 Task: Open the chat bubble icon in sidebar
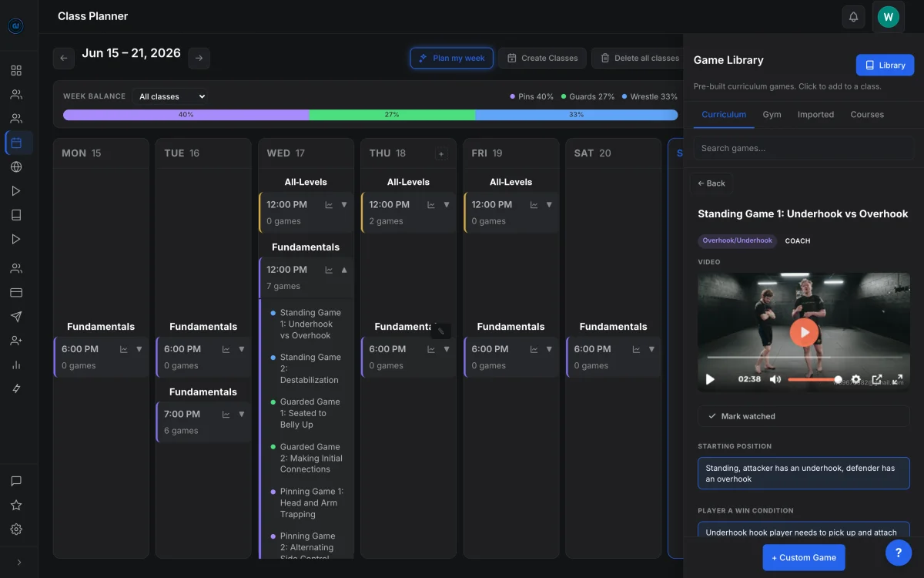(16, 481)
